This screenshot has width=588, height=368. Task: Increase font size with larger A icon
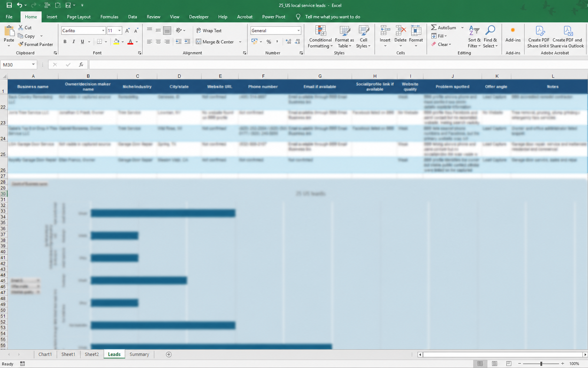click(x=128, y=30)
